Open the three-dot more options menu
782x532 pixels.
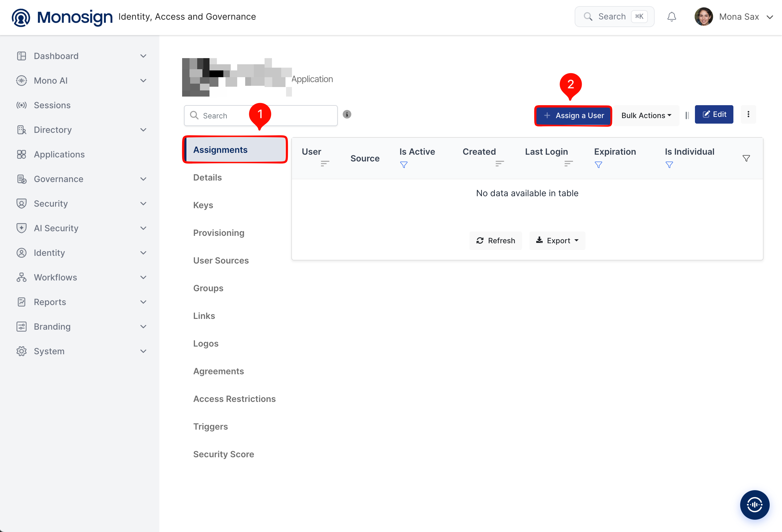(748, 114)
